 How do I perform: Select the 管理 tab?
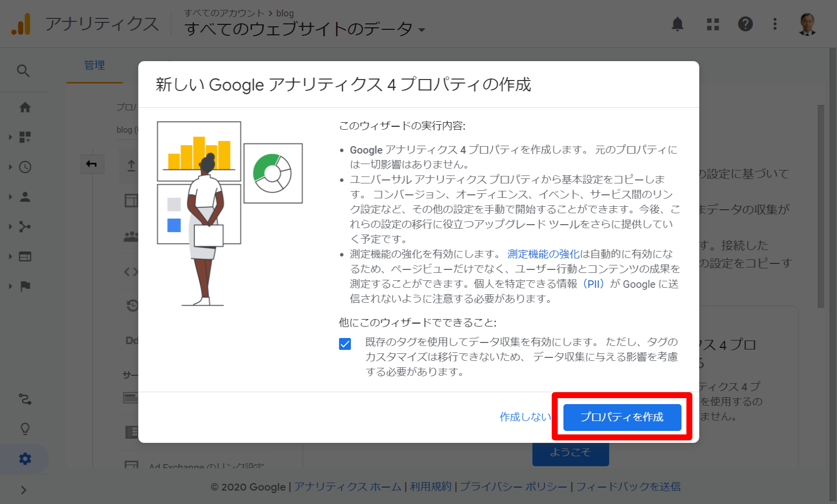pyautogui.click(x=94, y=66)
